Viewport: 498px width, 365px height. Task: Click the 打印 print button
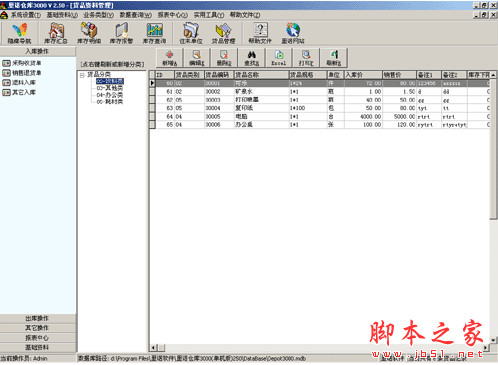click(x=306, y=58)
